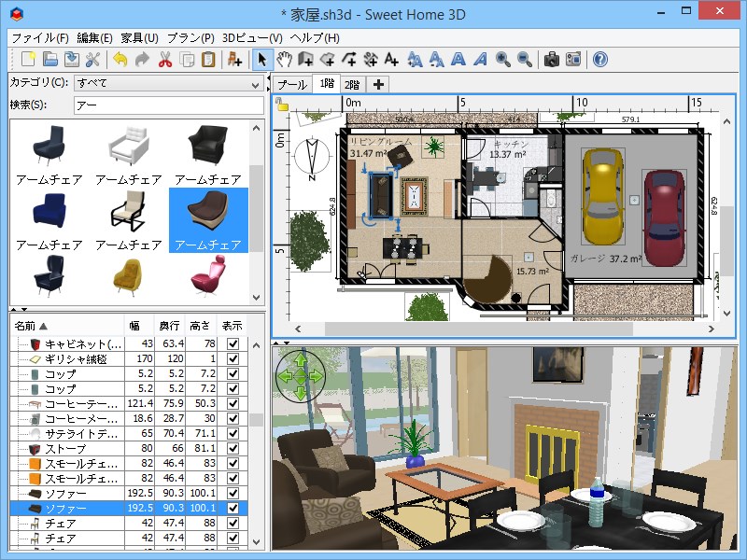Toggle bold text style

coord(458,60)
